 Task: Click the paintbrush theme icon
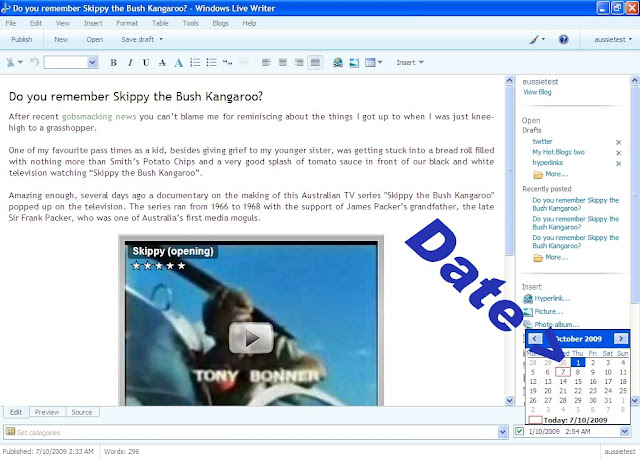(x=534, y=40)
